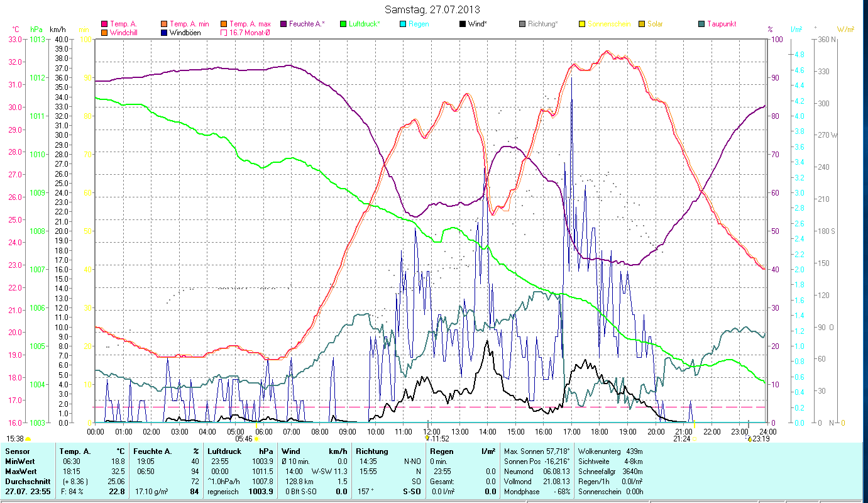The image size is (868, 503).
Task: Click the Regen legend label
Action: [x=419, y=24]
